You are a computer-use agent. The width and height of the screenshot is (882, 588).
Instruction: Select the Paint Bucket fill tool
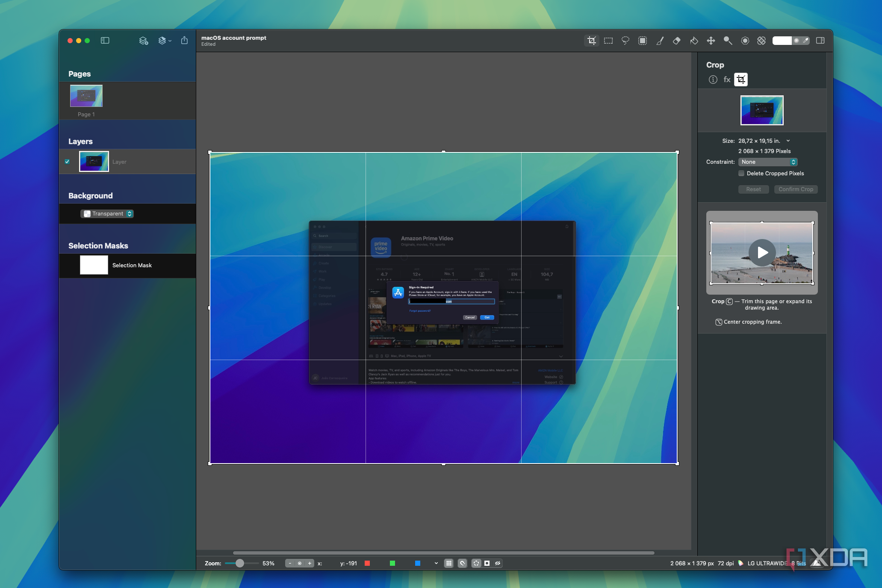click(694, 41)
